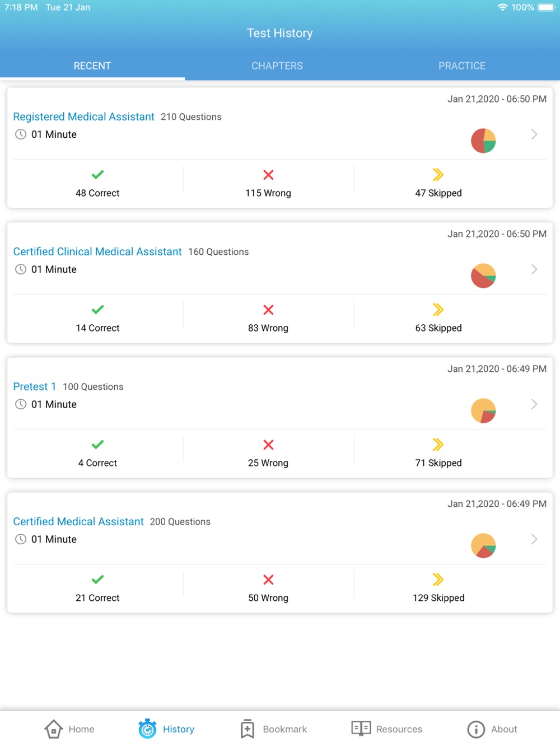Tap the History stopwatch icon
This screenshot has height=747, width=560.
[148, 729]
